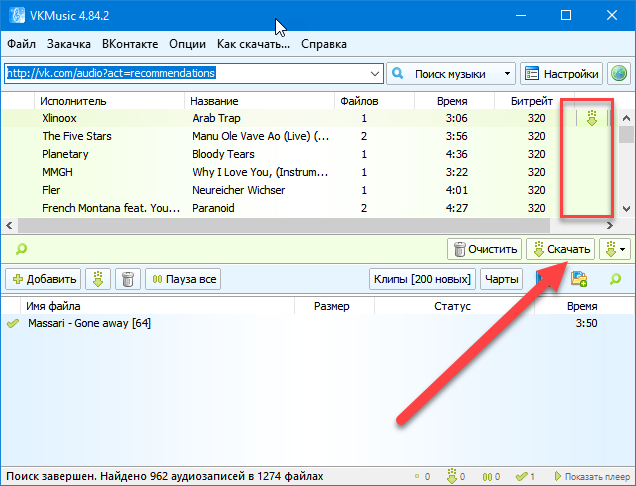Open Настройки settings
636x486 pixels.
click(562, 74)
